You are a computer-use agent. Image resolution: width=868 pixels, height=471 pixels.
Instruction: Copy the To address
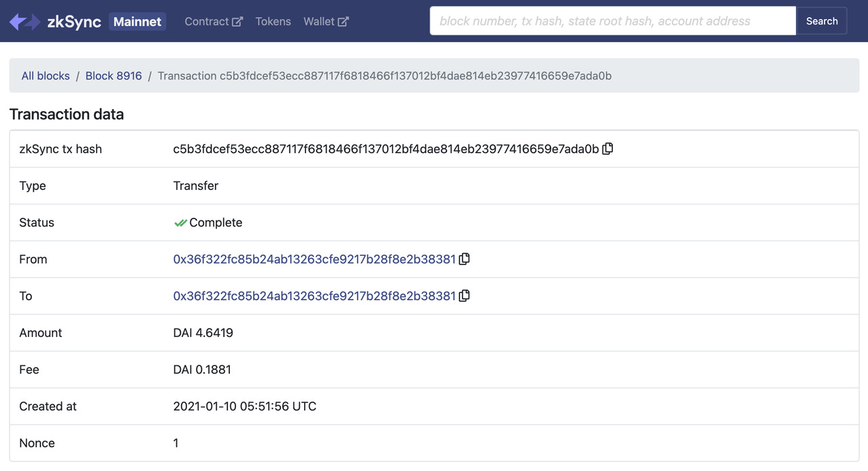pyautogui.click(x=465, y=295)
